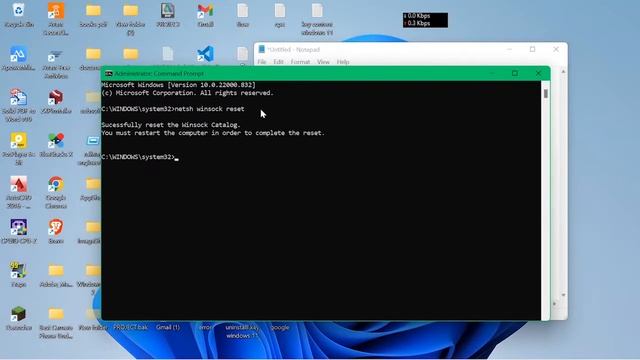Open the Fraps shortcut with the yellow 99

tap(19, 271)
